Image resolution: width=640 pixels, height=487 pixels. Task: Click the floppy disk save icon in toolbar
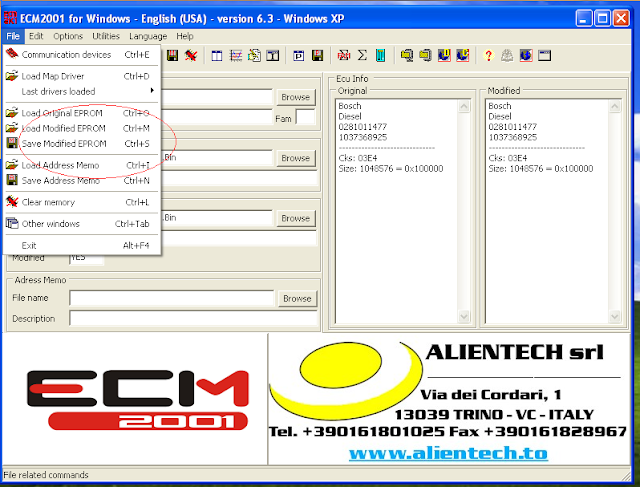[x=172, y=55]
